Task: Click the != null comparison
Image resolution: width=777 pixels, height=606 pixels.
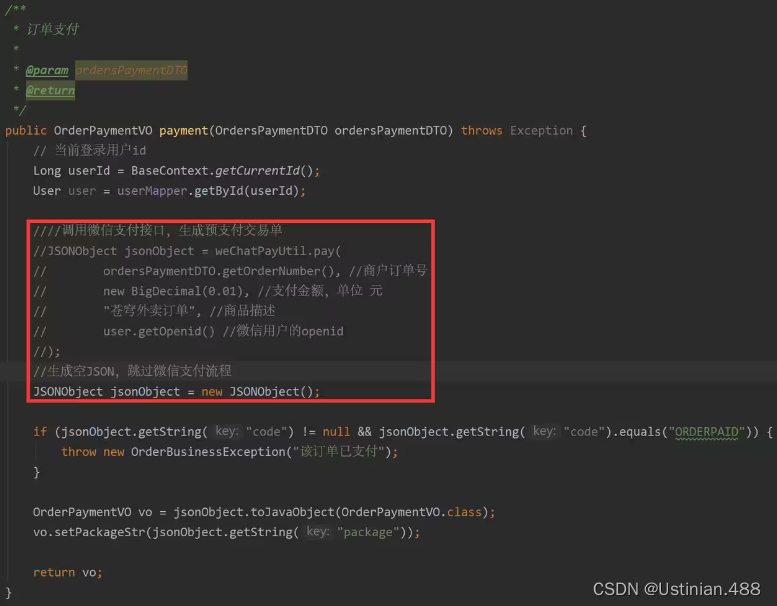Action: tap(326, 432)
